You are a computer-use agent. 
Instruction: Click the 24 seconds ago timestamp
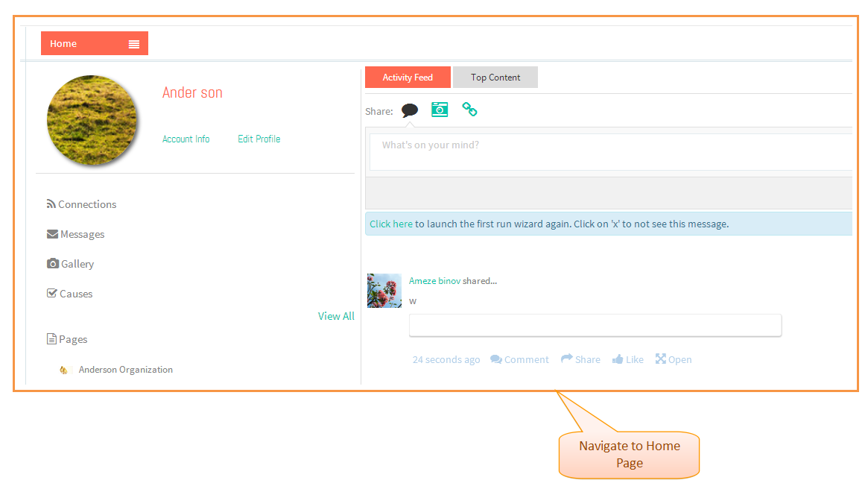[x=446, y=360]
